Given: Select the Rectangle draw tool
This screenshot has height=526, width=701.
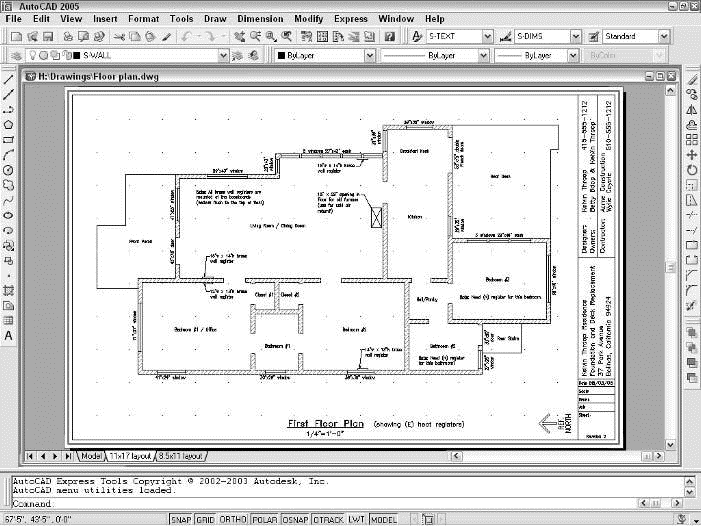Looking at the screenshot, I should (8, 140).
